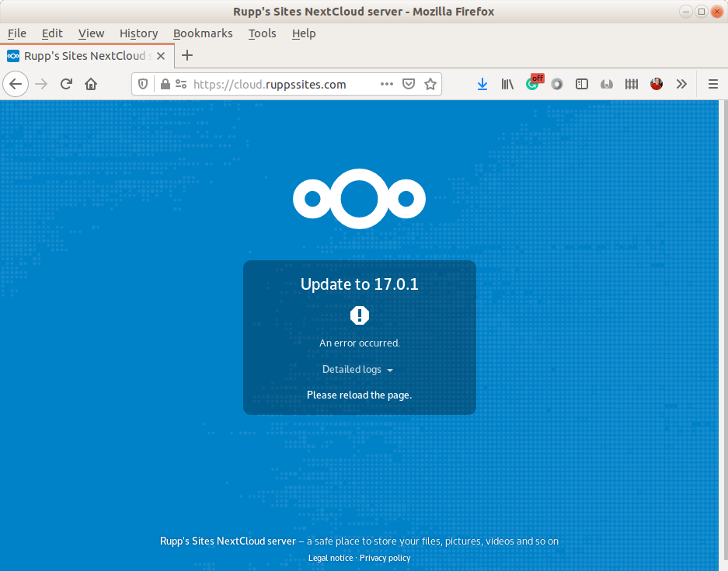Reload the current page
Image resolution: width=728 pixels, height=571 pixels.
pyautogui.click(x=66, y=84)
